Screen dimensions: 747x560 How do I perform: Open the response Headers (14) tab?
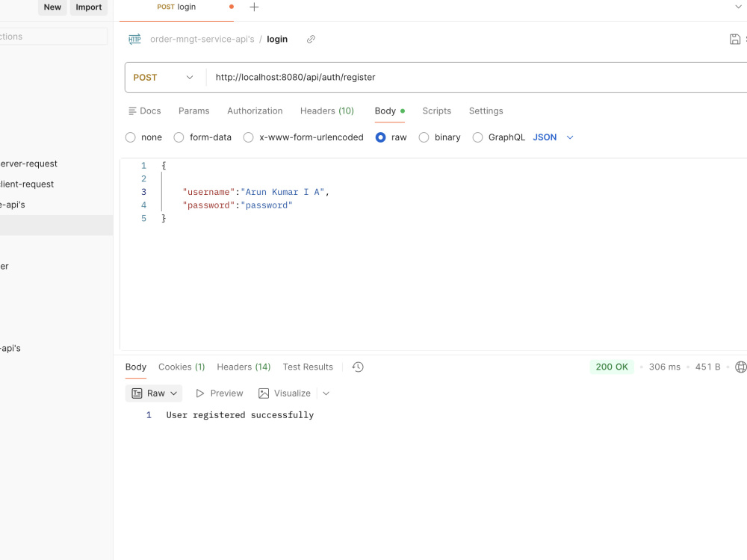(x=244, y=367)
